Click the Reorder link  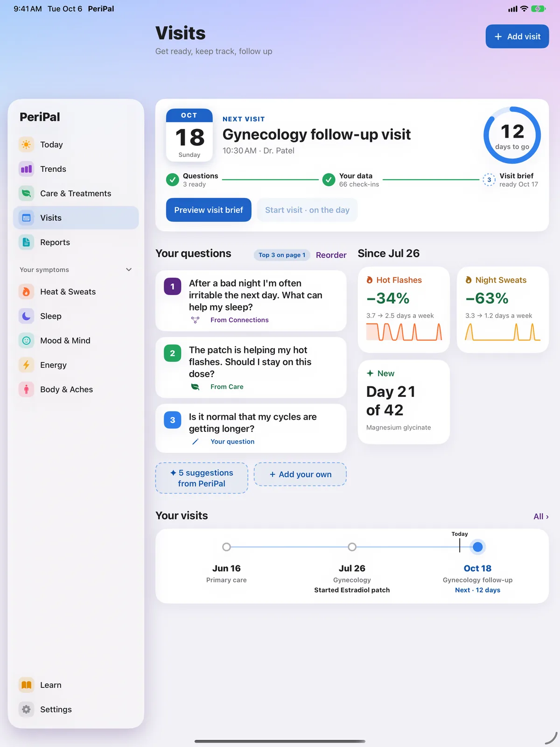331,255
